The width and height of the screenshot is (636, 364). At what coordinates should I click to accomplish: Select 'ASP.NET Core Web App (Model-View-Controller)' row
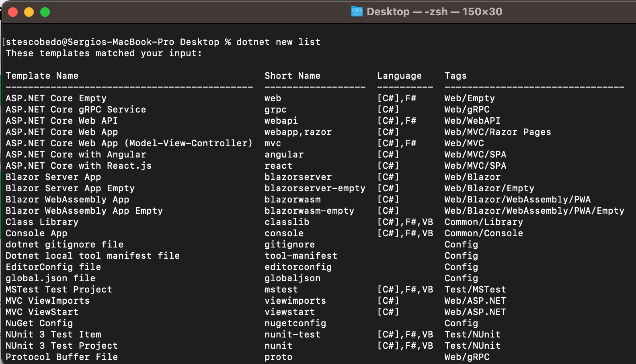[129, 143]
